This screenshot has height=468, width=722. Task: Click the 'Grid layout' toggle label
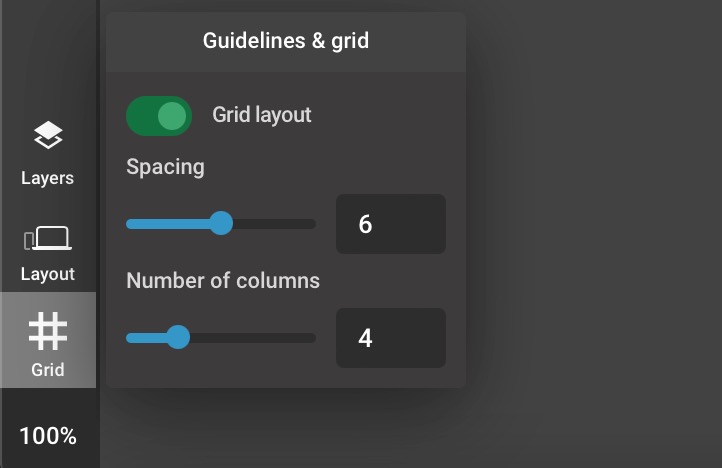[x=262, y=115]
